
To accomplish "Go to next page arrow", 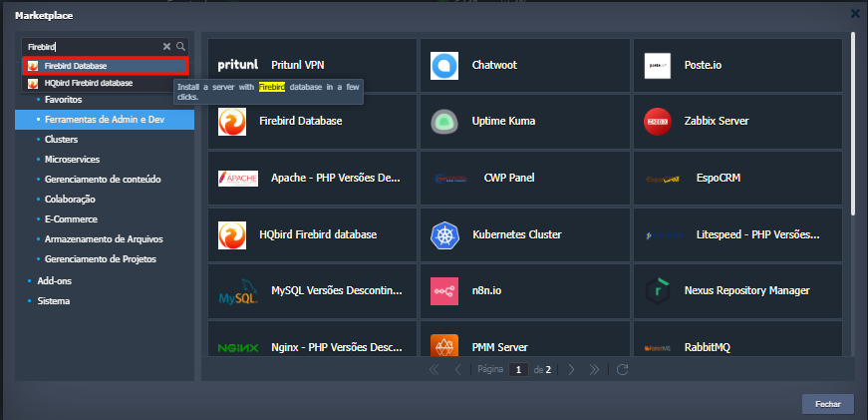I will 571,369.
